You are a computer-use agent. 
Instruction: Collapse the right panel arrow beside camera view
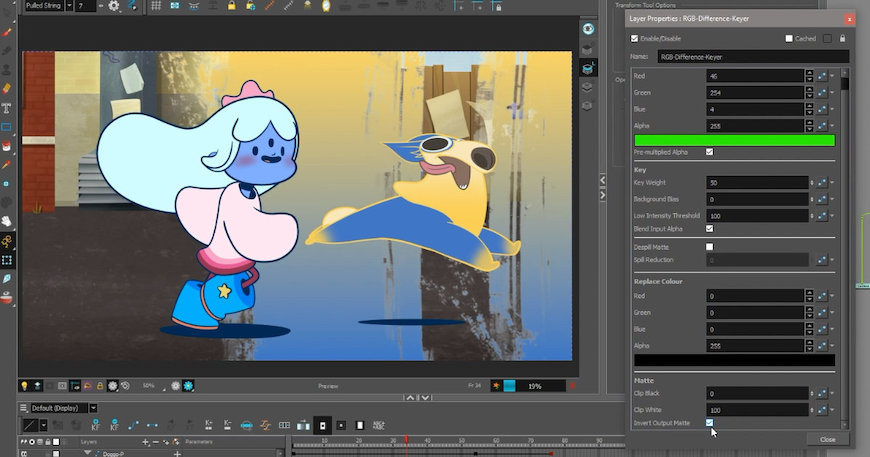(x=603, y=195)
